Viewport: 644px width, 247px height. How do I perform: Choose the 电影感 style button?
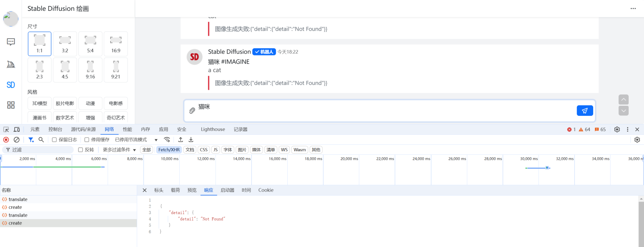pos(116,103)
